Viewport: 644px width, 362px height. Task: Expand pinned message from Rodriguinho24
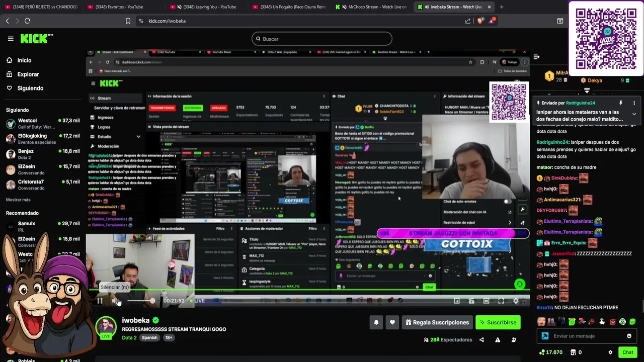coord(634,114)
